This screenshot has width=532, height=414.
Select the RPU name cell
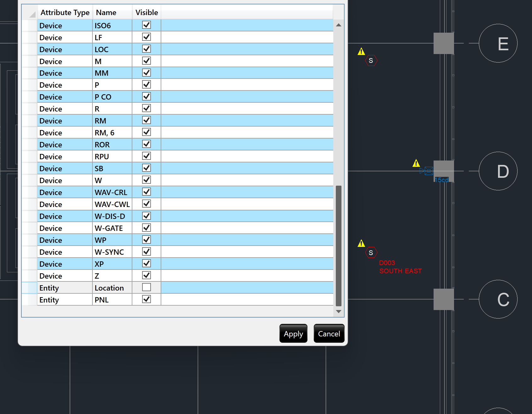[112, 156]
